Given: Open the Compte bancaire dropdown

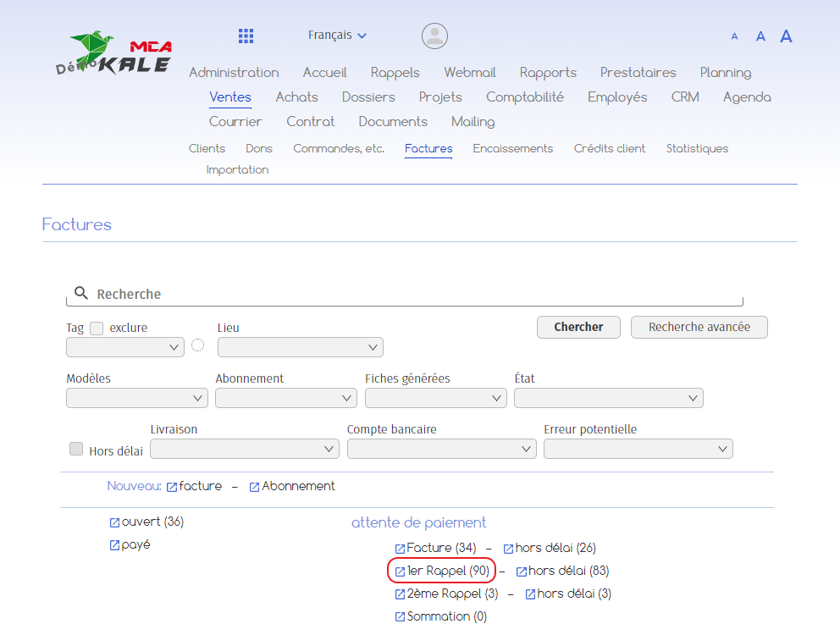Looking at the screenshot, I should pos(441,449).
